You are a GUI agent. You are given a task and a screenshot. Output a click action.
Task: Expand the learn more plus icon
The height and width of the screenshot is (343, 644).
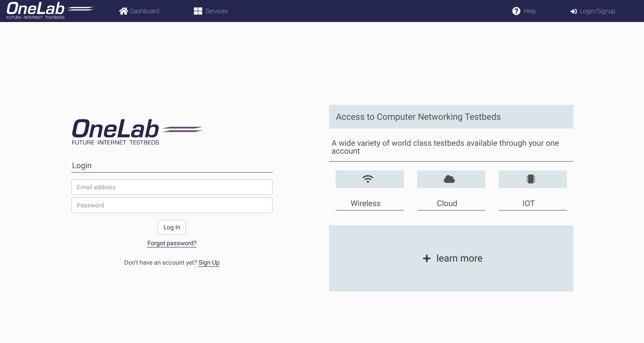point(426,258)
